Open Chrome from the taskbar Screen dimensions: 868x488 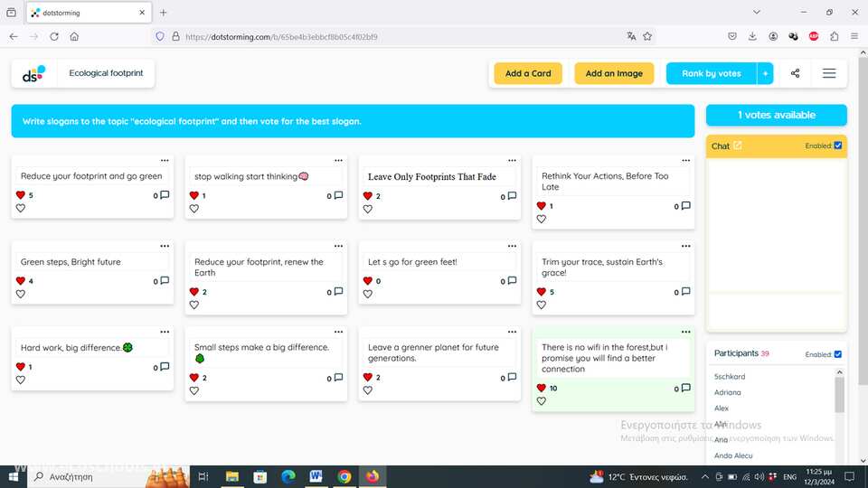pos(344,476)
